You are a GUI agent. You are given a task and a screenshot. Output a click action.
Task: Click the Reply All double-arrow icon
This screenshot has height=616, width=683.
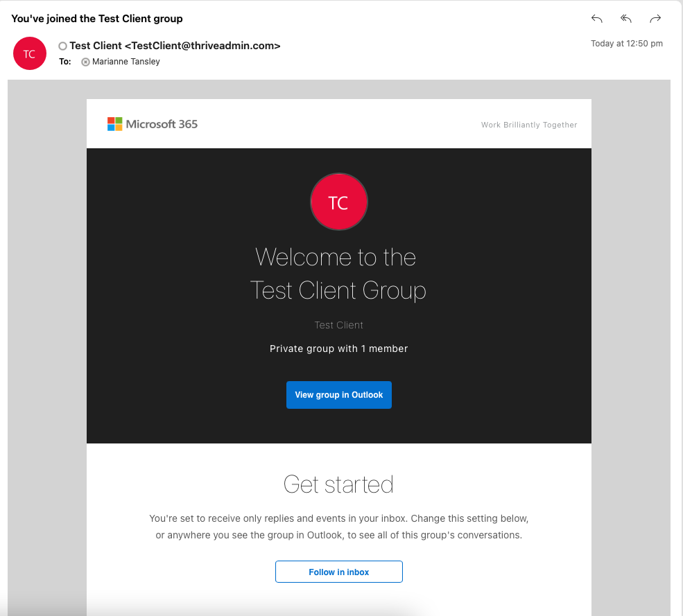pos(626,19)
